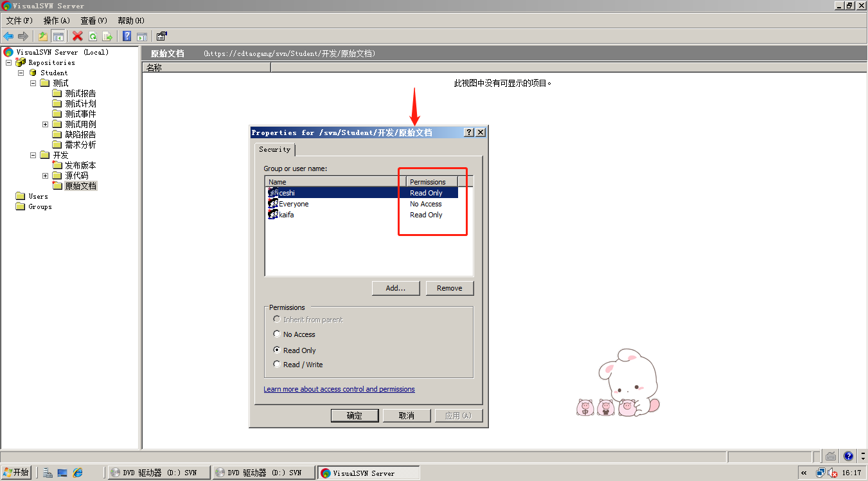Viewport: 868px width, 481px height.
Task: Select the 测试报告 folder in tree
Action: click(x=80, y=93)
